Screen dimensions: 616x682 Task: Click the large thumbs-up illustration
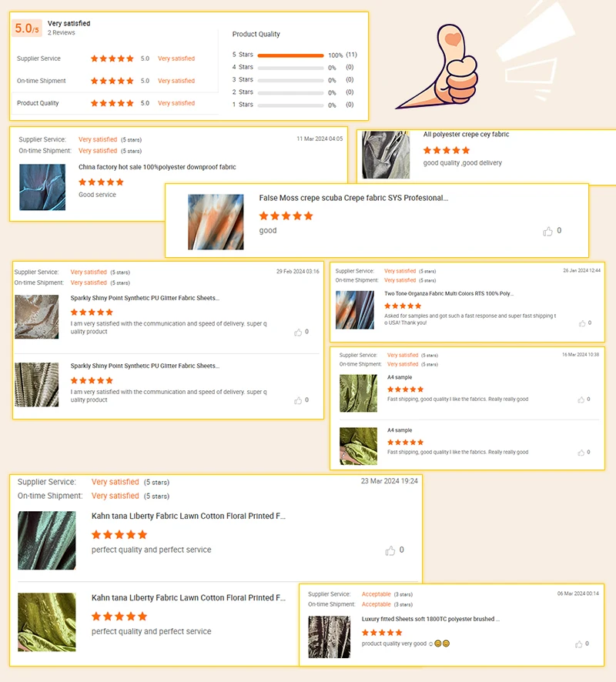click(x=438, y=66)
